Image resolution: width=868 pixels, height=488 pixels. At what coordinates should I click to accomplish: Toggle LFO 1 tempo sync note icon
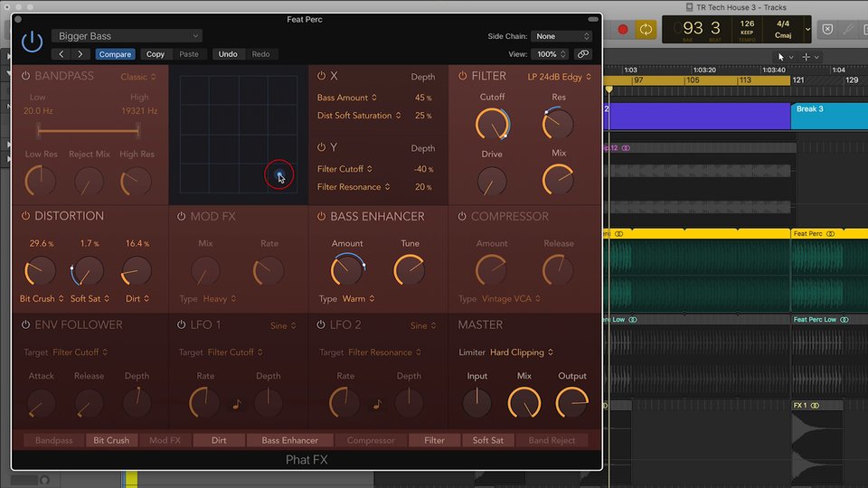click(237, 404)
